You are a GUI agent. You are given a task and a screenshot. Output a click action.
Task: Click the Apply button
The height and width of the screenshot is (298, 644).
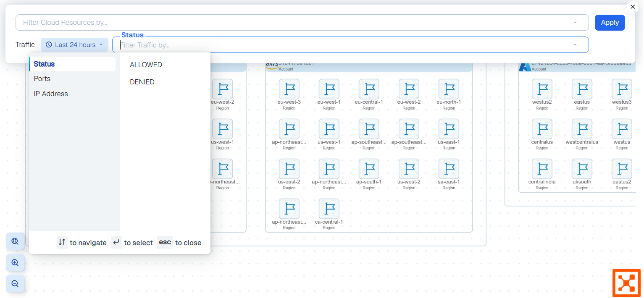[610, 23]
